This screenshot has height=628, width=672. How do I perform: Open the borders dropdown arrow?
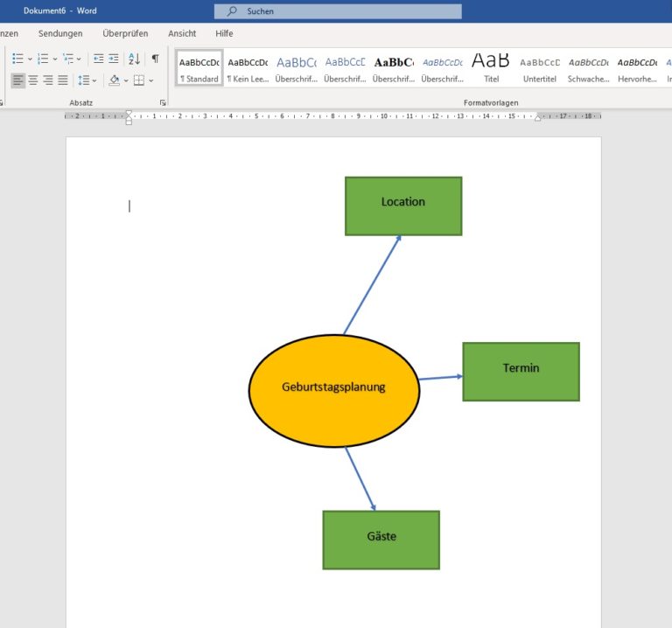point(150,80)
